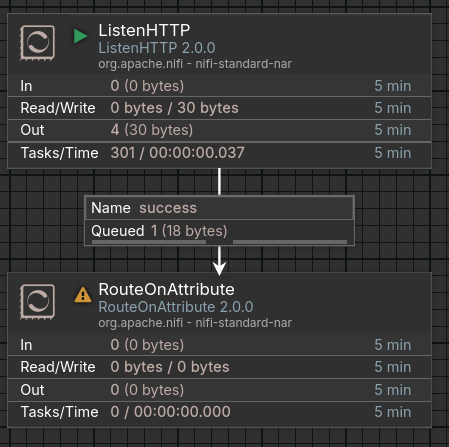The height and width of the screenshot is (447, 449).
Task: Click ListenHTTP Read/Write '0 bytes / 30 bytes'
Action: 174,108
